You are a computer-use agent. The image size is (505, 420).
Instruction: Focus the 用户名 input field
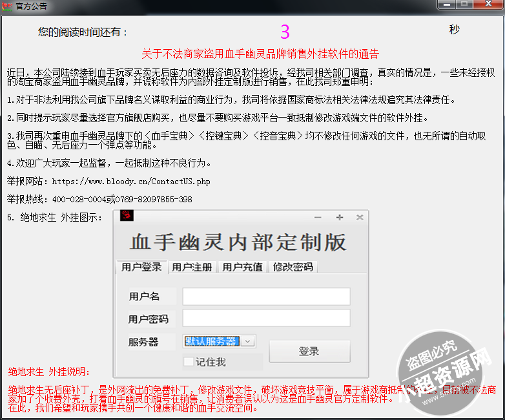[x=266, y=297]
